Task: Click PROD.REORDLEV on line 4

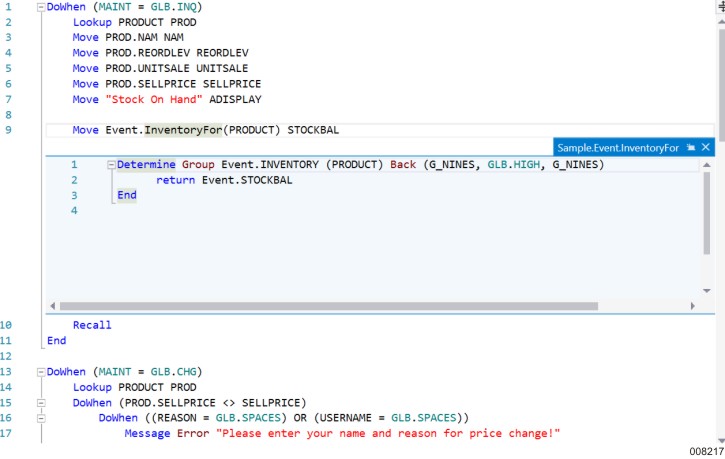Action: pyautogui.click(x=147, y=53)
